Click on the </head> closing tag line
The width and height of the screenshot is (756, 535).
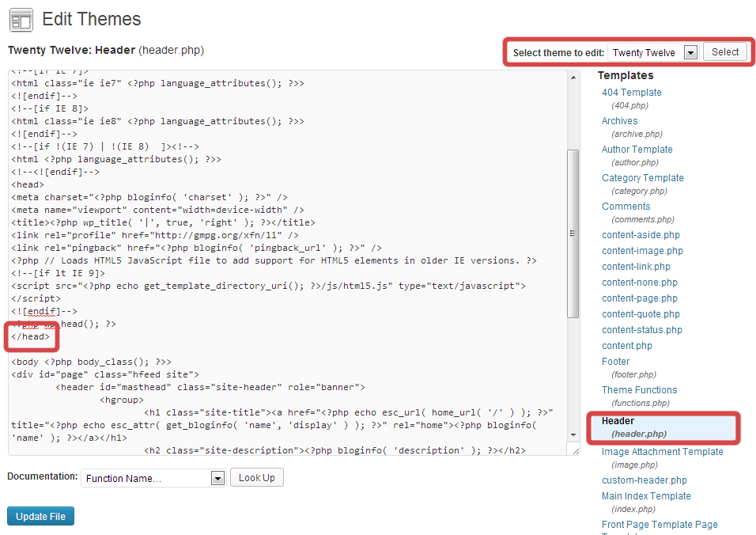[x=30, y=336]
